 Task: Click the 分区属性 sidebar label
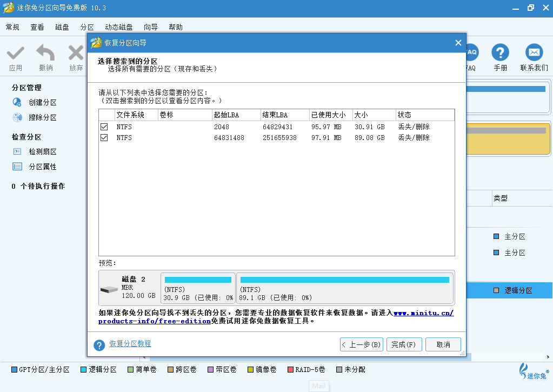coord(43,167)
